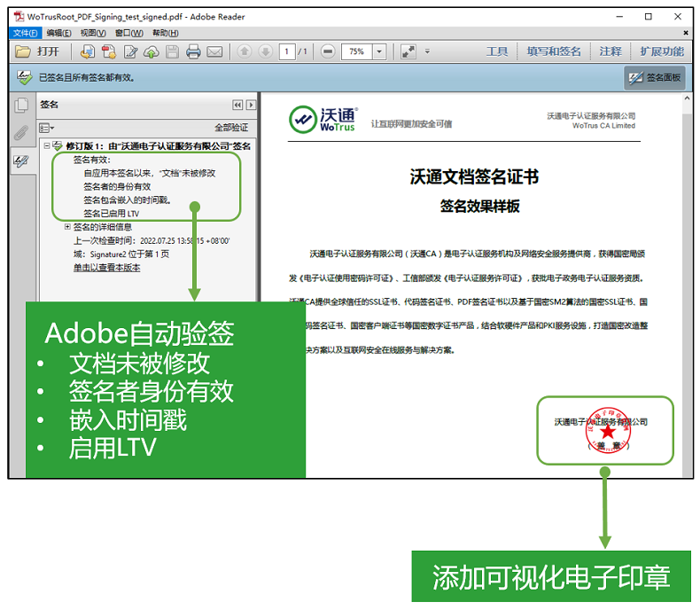700x610 pixels.
Task: Open the 75% zoom level dropdown
Action: tap(379, 52)
